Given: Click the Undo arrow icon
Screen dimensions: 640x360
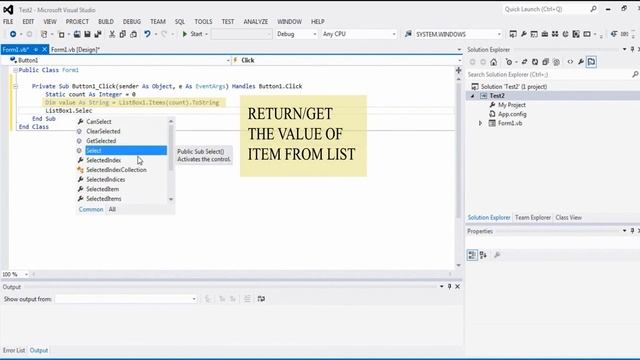Looking at the screenshot, I should 147,34.
